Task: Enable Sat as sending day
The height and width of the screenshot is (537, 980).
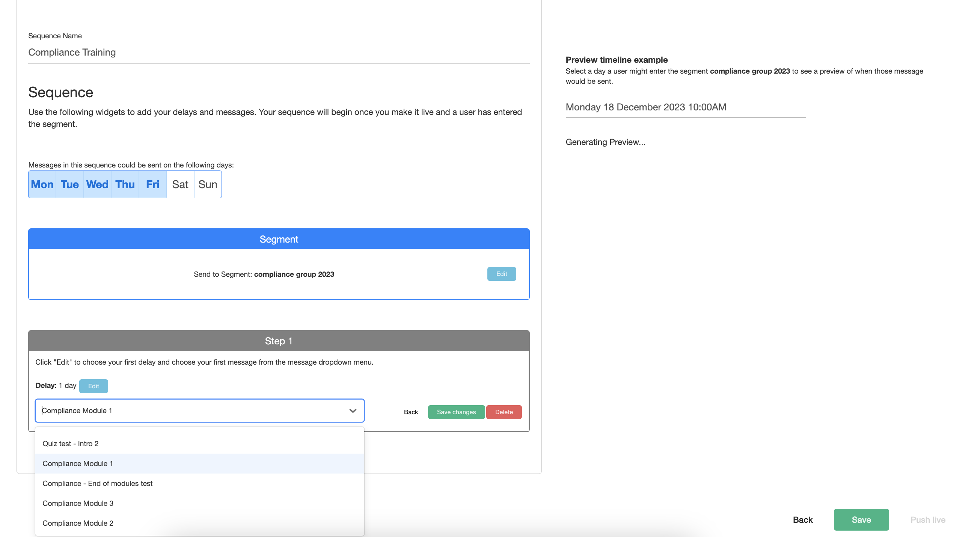Action: (x=180, y=184)
